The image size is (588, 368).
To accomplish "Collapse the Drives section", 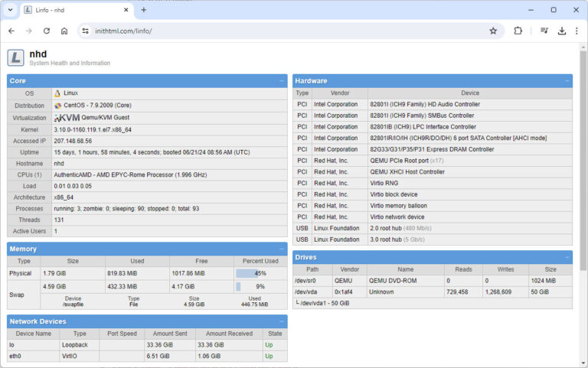I will 567,258.
